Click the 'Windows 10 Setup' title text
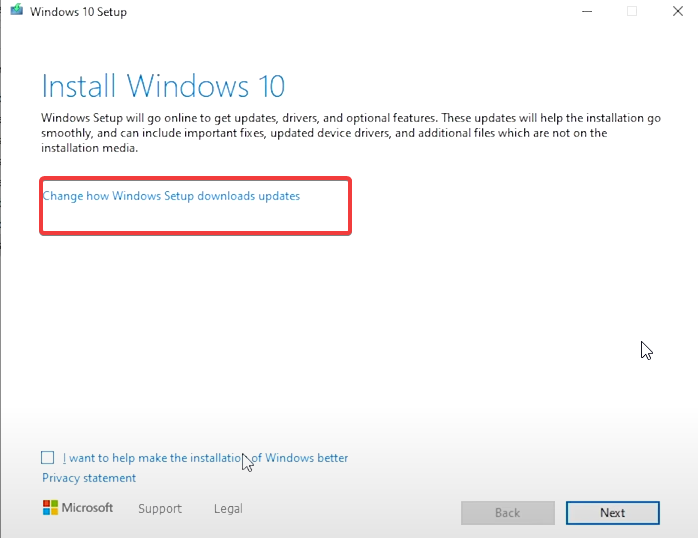The width and height of the screenshot is (698, 538). coord(78,12)
